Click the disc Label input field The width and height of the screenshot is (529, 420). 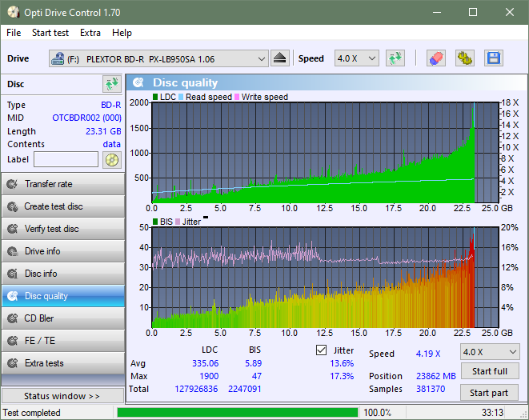tap(66, 159)
